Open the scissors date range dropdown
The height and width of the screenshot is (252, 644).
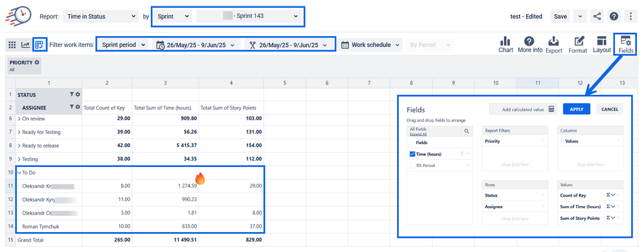click(x=289, y=44)
